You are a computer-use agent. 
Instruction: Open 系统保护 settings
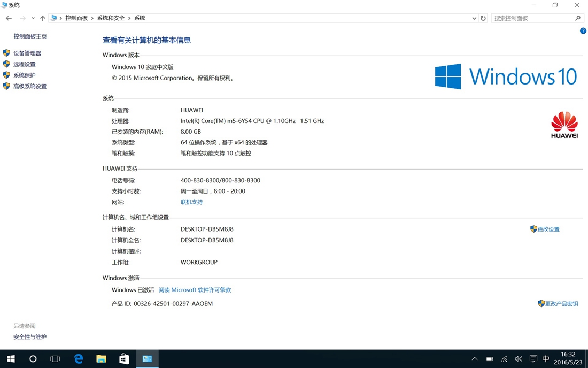pos(25,75)
